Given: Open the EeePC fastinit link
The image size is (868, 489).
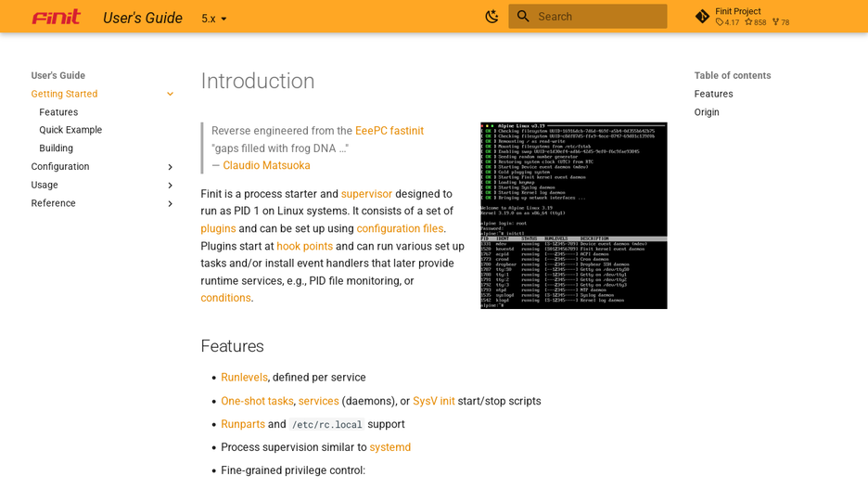Looking at the screenshot, I should (x=389, y=131).
